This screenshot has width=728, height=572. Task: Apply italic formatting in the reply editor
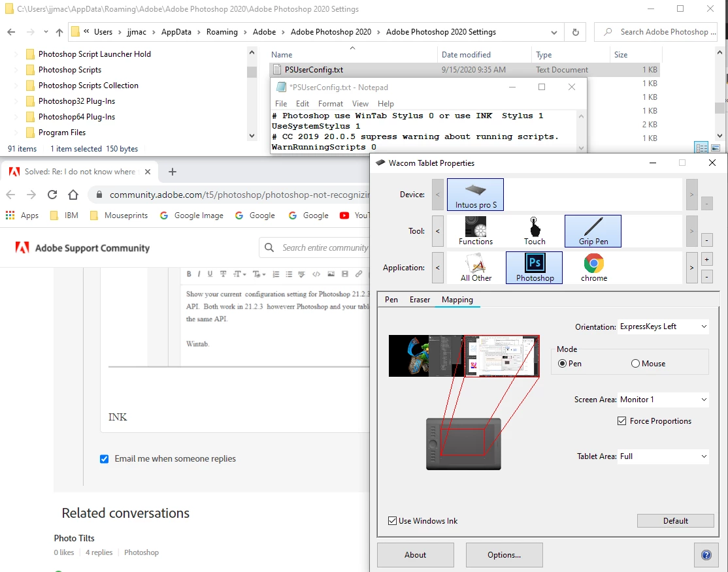point(199,274)
